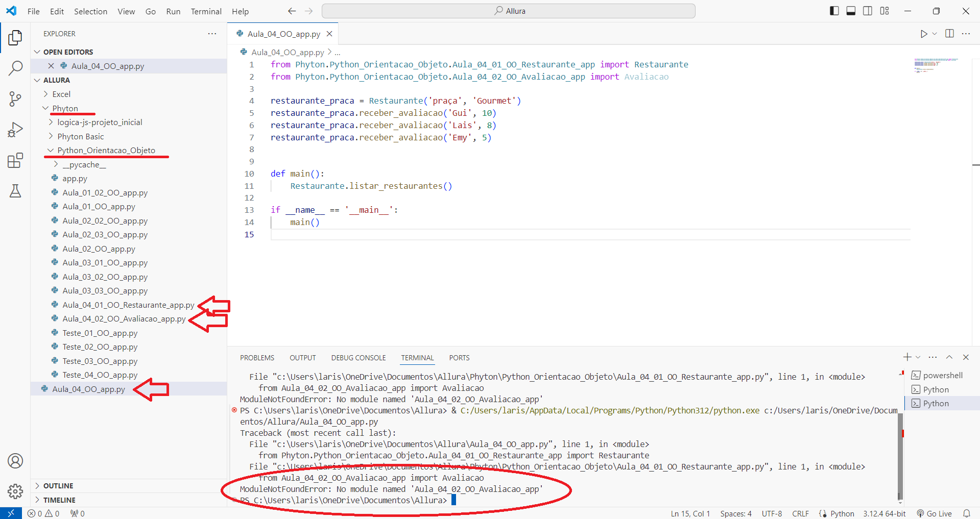Open Explorer Views and More Actions ellipsis

pos(212,34)
